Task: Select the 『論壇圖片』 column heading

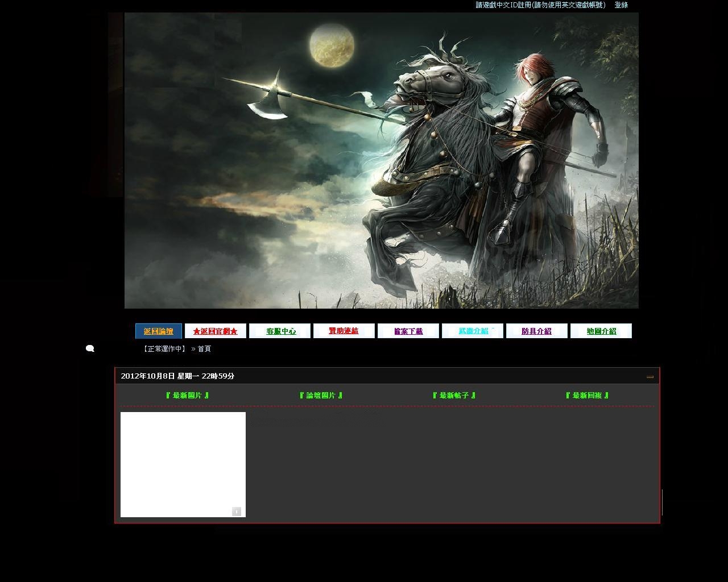Action: pyautogui.click(x=321, y=395)
